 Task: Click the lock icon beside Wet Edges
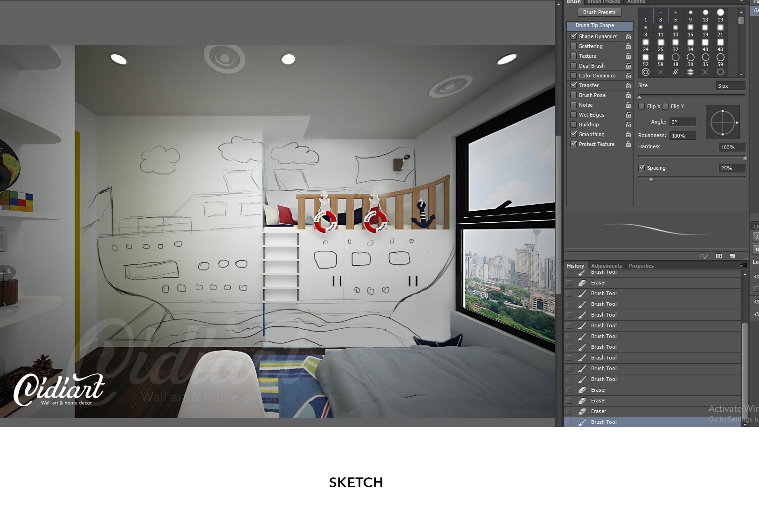628,115
